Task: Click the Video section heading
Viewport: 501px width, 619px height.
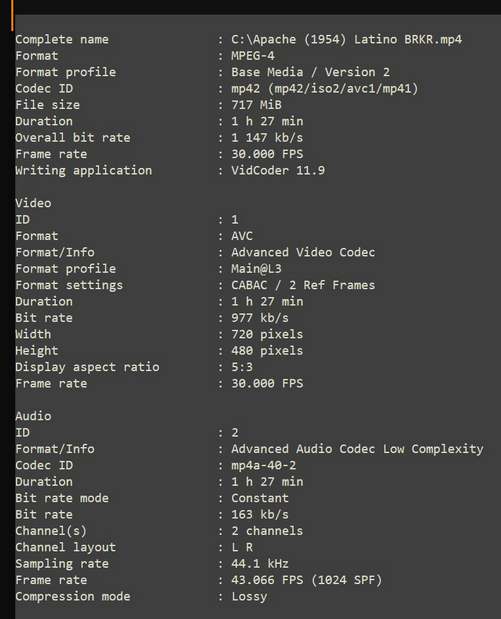Action: (x=33, y=203)
